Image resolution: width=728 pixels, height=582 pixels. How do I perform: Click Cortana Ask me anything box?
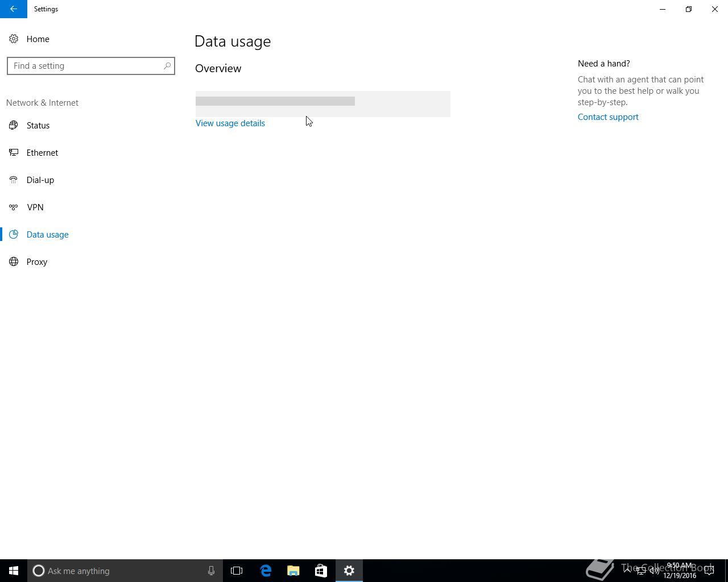click(125, 571)
